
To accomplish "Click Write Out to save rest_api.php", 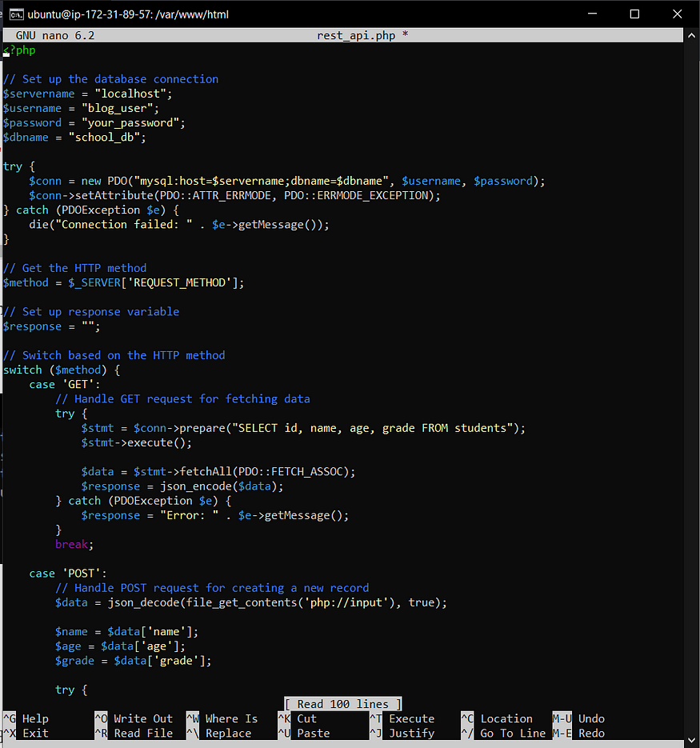I will [143, 718].
